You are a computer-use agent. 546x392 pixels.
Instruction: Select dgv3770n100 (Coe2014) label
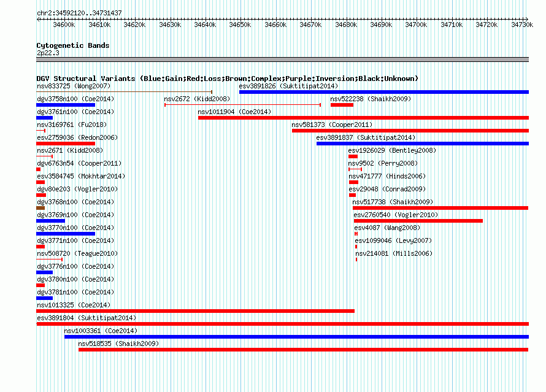pyautogui.click(x=75, y=228)
